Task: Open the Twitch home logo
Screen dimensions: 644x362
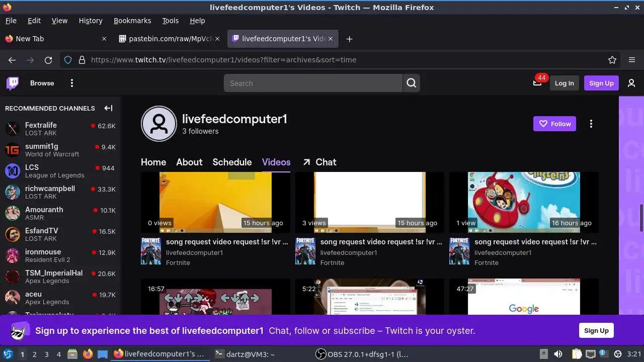Action: click(13, 83)
